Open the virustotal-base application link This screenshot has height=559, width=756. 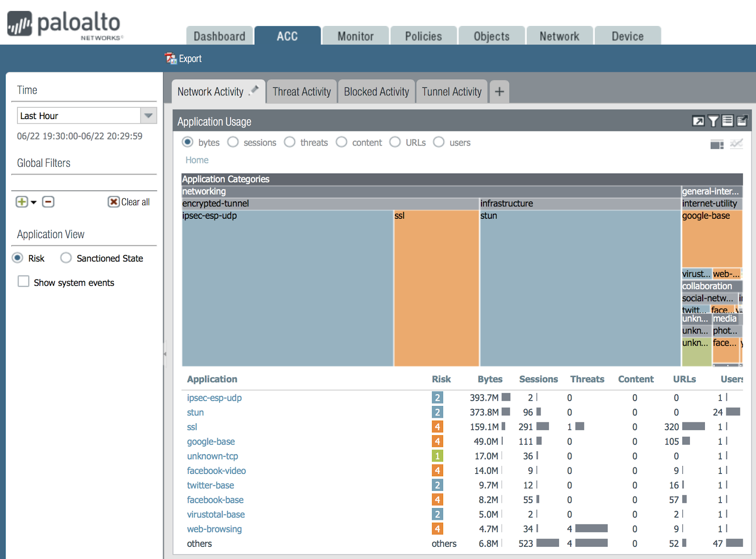coord(216,514)
